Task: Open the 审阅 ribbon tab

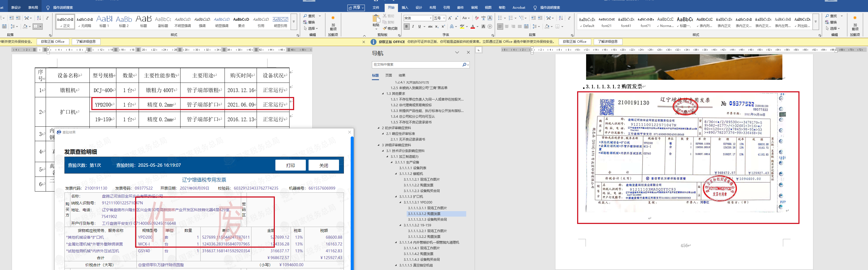Action: 474,7
